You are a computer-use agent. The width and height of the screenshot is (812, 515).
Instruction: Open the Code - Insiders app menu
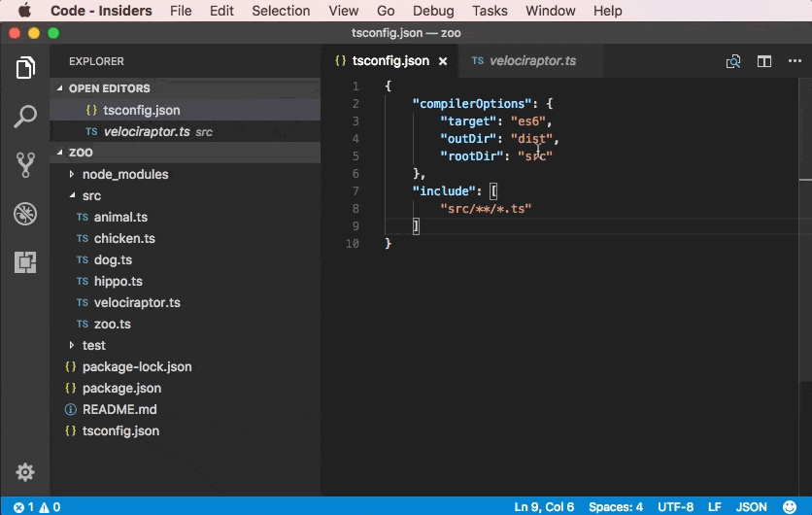coord(101,11)
